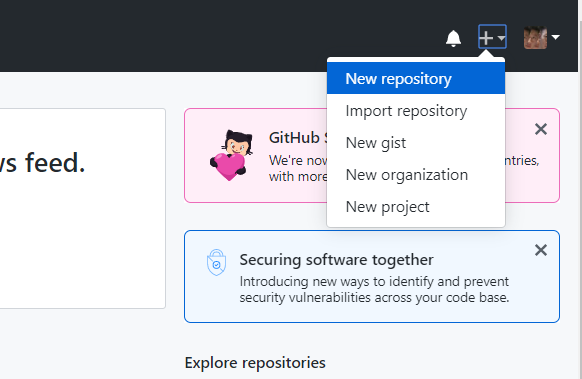Close the Securing software together notice
This screenshot has height=379, width=582.
541,250
